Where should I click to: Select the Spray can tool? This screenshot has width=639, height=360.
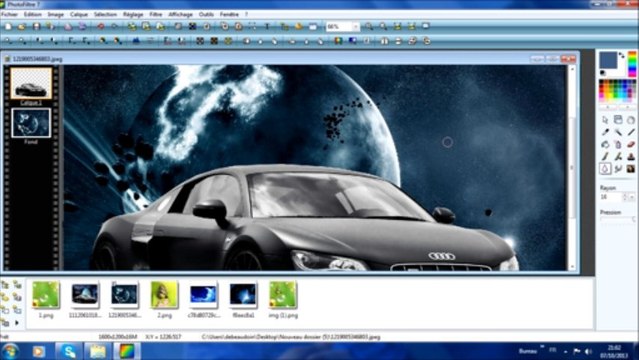tap(618, 144)
